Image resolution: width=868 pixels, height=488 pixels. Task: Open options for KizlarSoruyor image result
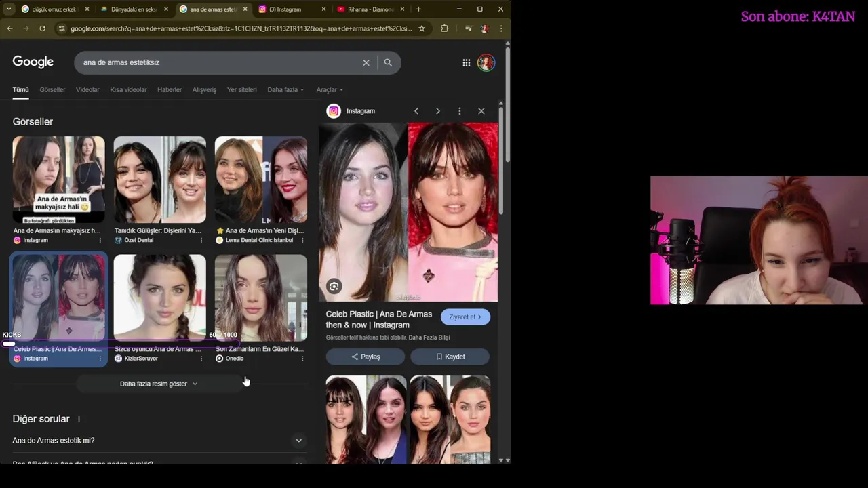click(201, 359)
